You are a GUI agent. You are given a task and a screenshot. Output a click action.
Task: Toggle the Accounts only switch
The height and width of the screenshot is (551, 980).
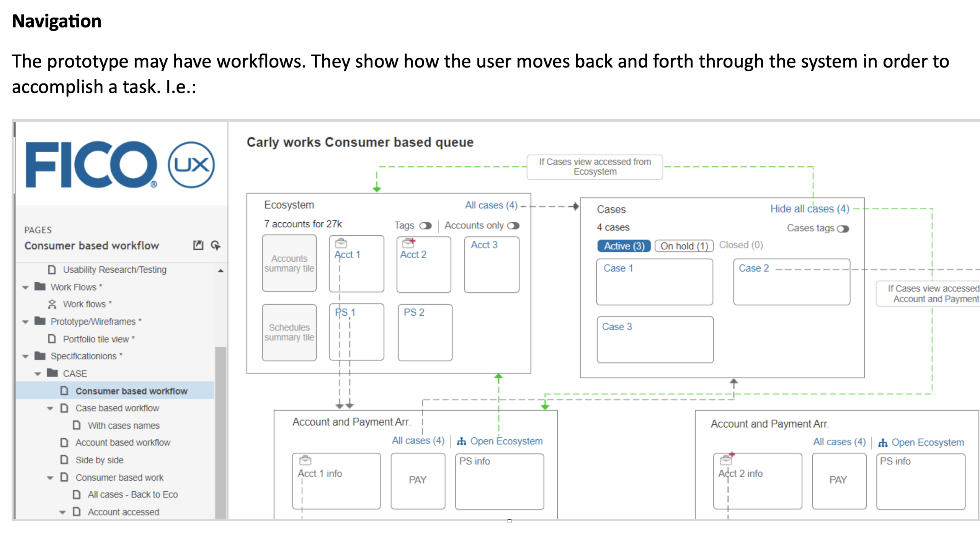[x=513, y=226]
